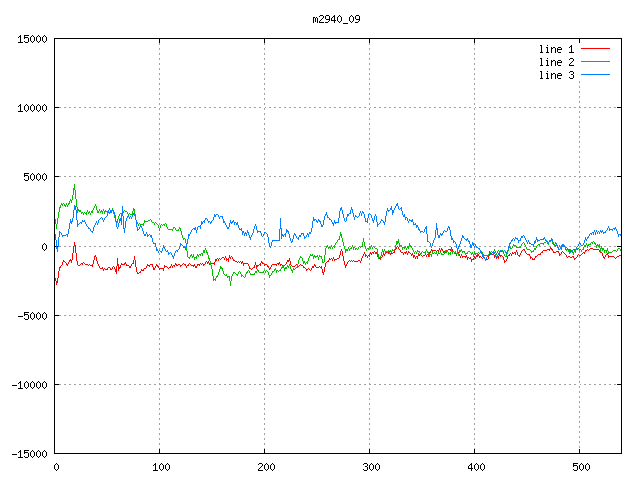Viewport: 640px width, 480px height.
Task: Click the -15000 y-axis tick label
Action: pos(28,453)
